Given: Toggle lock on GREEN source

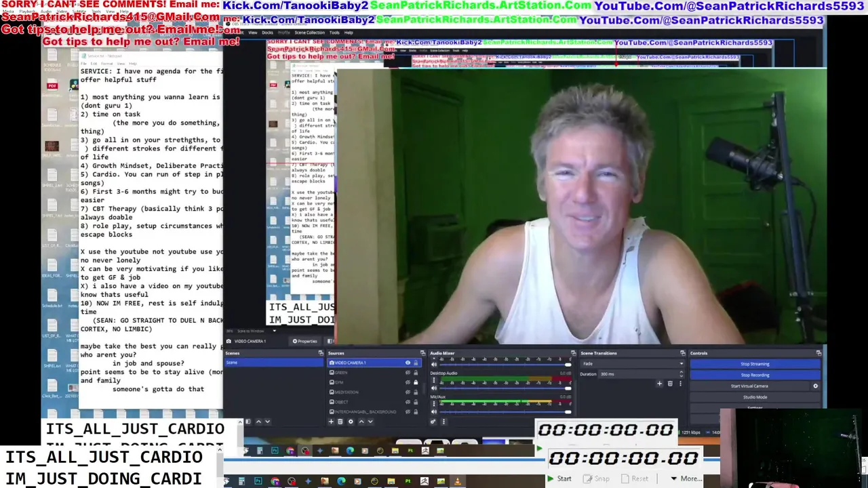Looking at the screenshot, I should pyautogui.click(x=416, y=373).
